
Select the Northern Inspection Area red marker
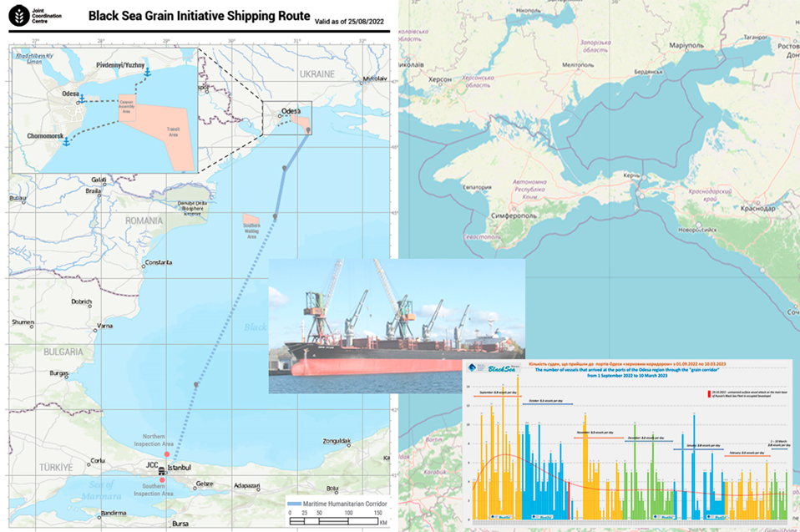click(x=166, y=453)
